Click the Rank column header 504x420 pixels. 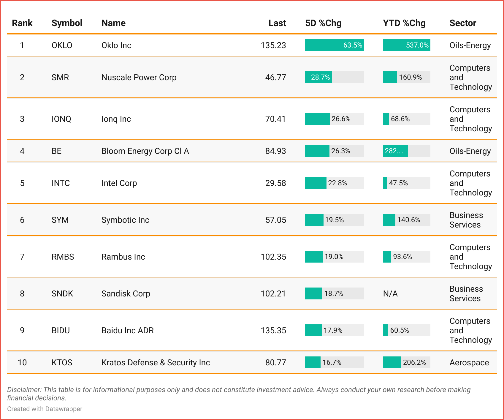coord(22,23)
